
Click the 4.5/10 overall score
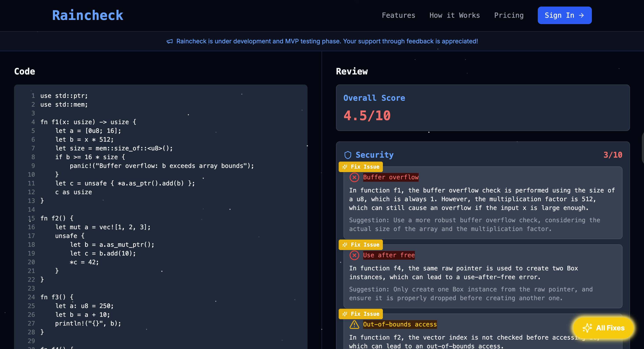pos(367,116)
